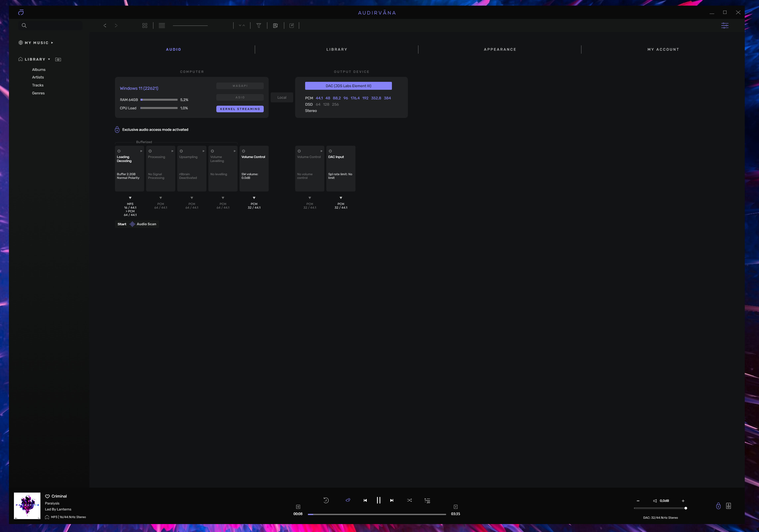The height and width of the screenshot is (532, 759).
Task: Open Loading Decoding gear settings
Action: point(119,151)
